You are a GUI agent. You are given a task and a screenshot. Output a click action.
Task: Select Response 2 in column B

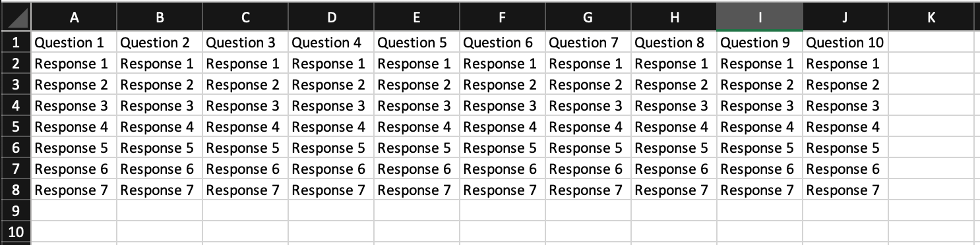tap(160, 85)
